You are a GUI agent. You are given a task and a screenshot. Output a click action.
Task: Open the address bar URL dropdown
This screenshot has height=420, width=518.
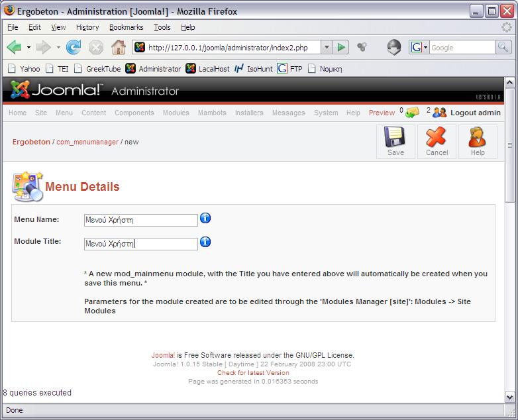pyautogui.click(x=327, y=47)
